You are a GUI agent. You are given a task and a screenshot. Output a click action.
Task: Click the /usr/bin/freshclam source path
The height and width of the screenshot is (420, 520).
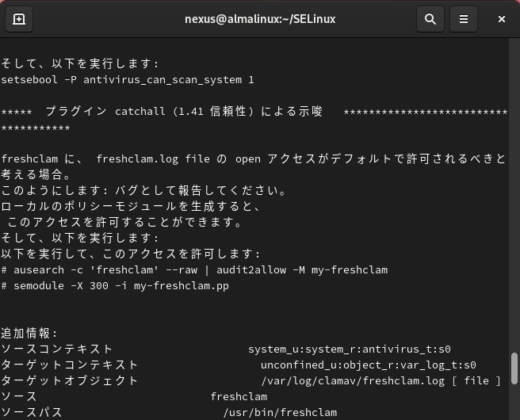coord(280,412)
